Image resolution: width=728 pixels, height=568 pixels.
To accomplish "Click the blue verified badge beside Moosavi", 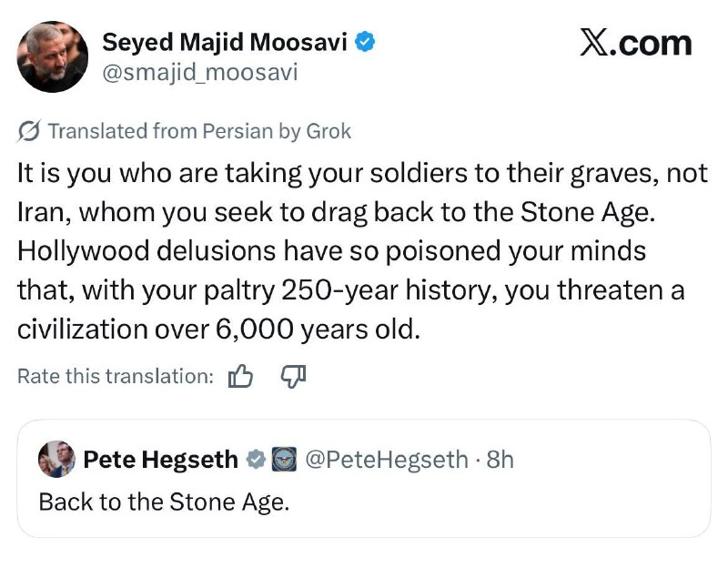I will coord(367,42).
